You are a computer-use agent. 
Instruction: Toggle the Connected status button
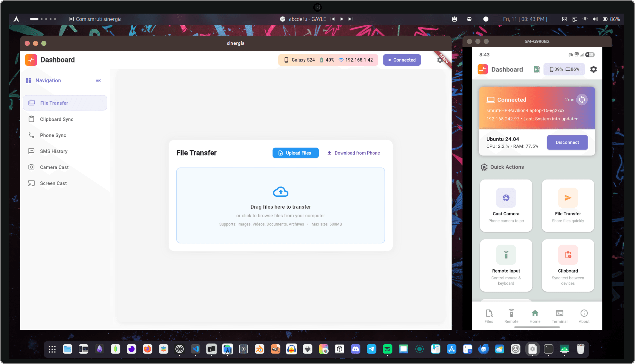tap(402, 60)
